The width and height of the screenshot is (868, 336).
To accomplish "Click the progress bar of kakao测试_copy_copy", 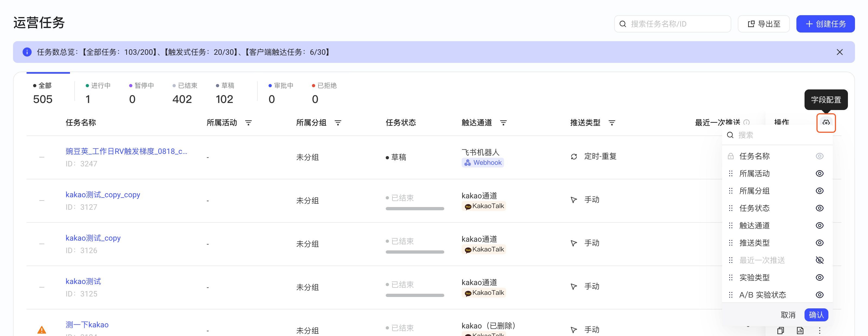I will (x=415, y=209).
